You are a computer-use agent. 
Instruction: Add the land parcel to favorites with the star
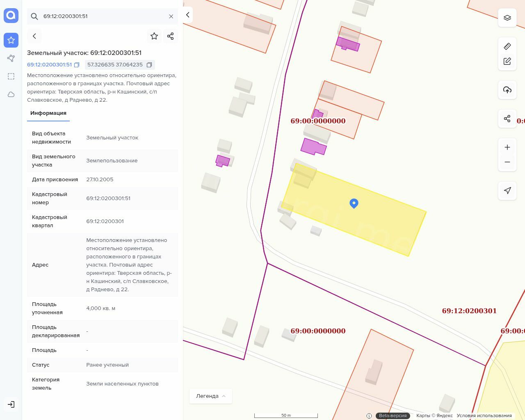154,36
